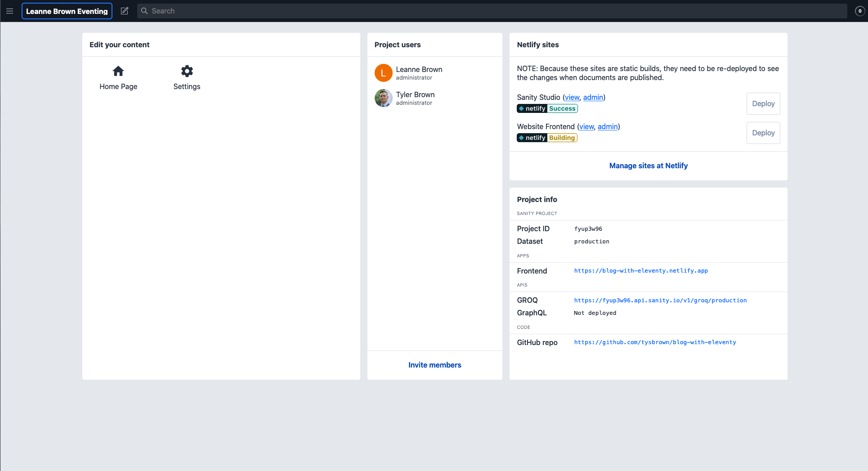Open the Website Frontend admin link
Viewport: 868px width, 471px height.
tap(608, 126)
